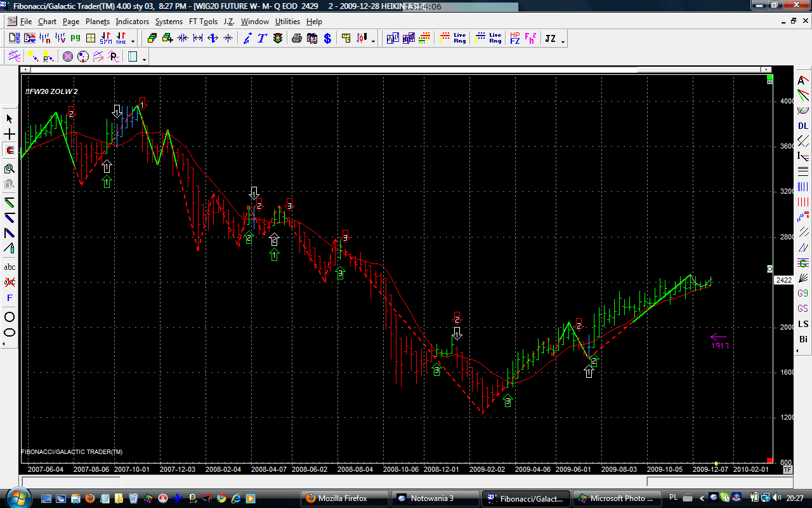Select the crosshair cursor tool

(10, 135)
